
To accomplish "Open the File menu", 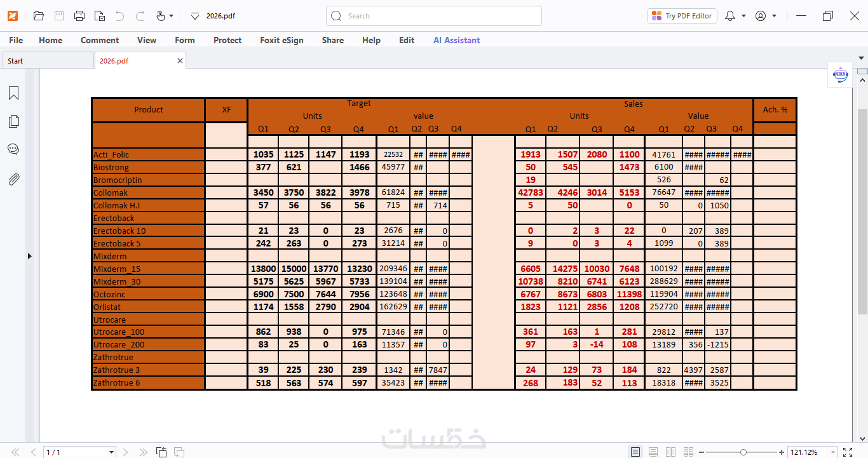I will coord(16,40).
